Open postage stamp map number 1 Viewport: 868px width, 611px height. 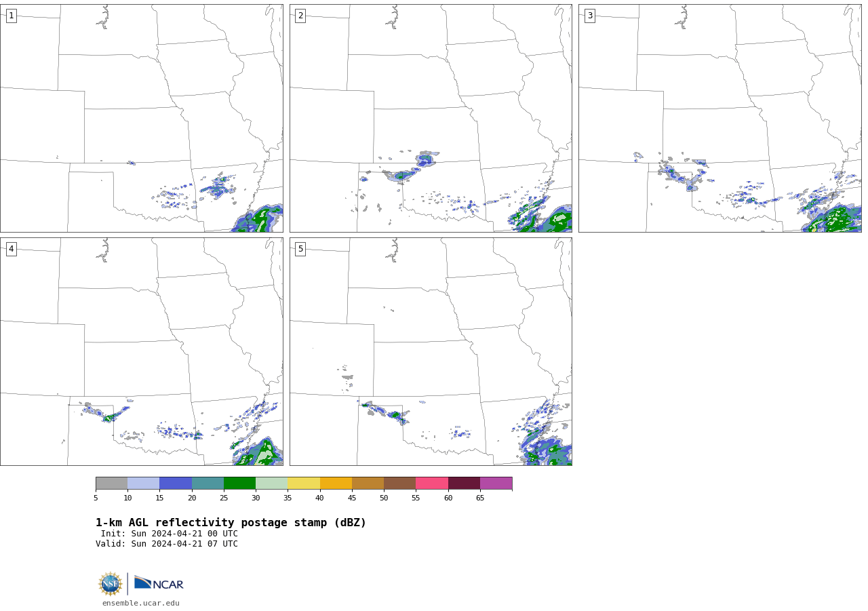(141, 119)
